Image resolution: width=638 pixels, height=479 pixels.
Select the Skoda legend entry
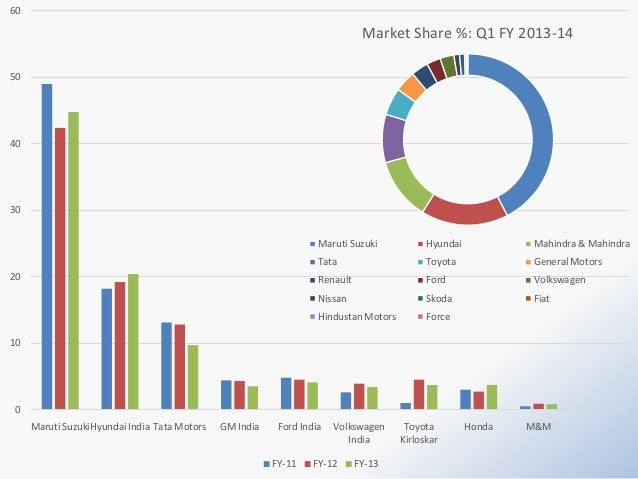(435, 299)
